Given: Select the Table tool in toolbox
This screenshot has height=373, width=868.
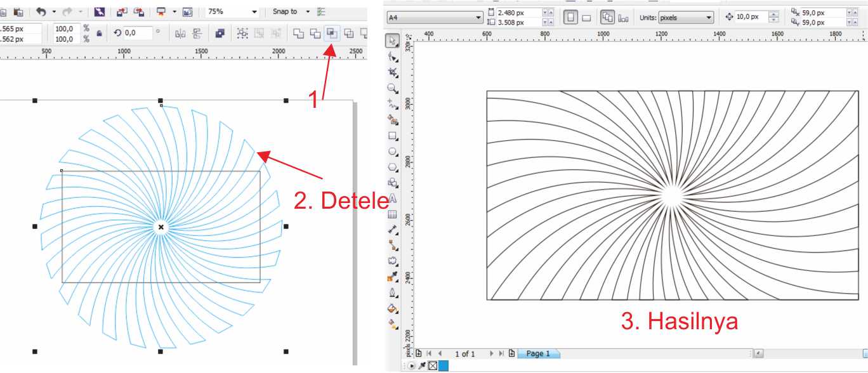Looking at the screenshot, I should click(393, 214).
